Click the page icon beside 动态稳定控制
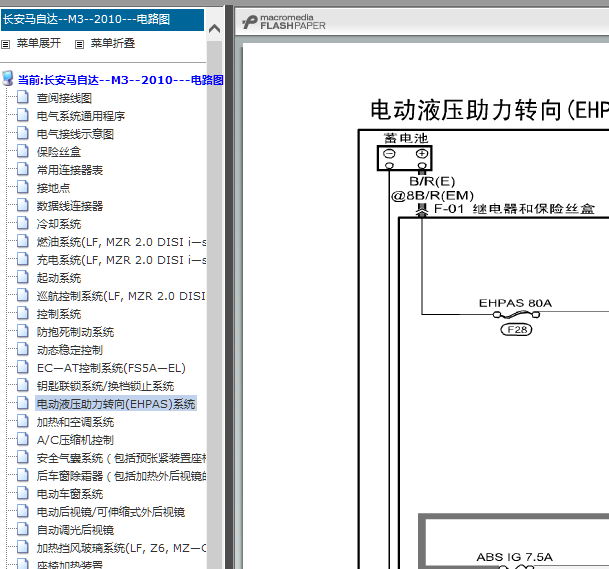The image size is (609, 569). [23, 349]
